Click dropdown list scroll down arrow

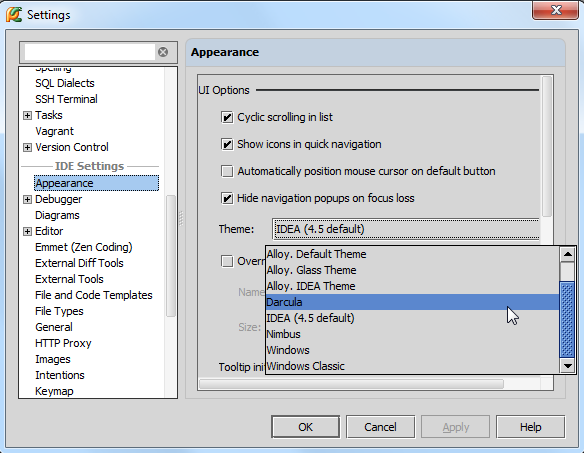568,365
